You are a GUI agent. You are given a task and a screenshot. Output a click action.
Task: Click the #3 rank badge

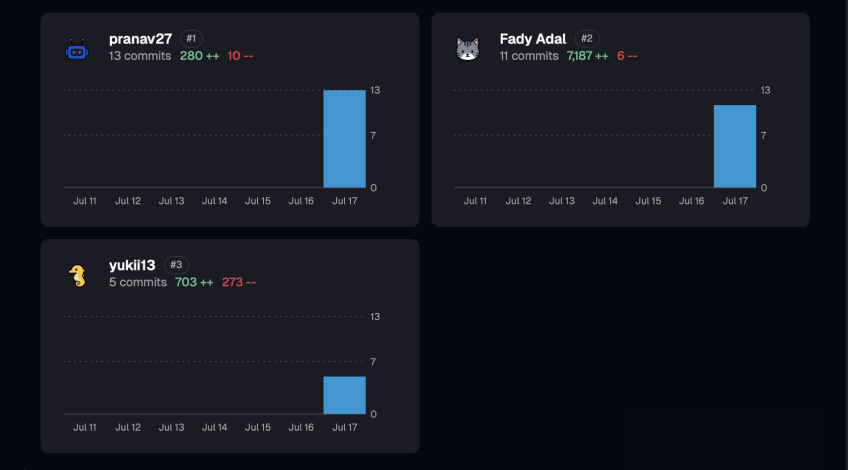[176, 264]
